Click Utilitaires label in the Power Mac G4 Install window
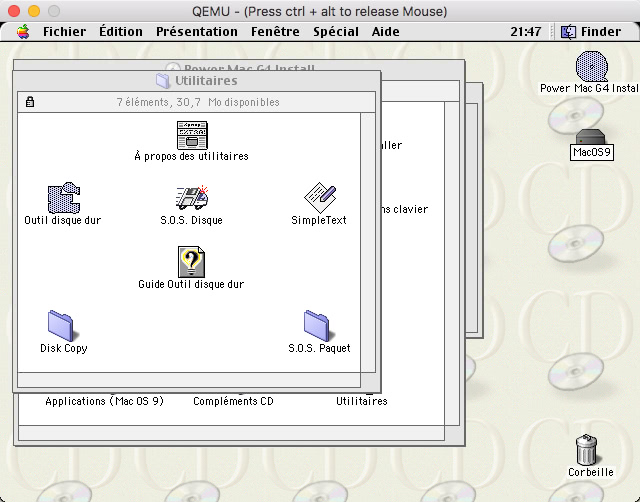Viewport: 640px width, 502px height. tap(362, 401)
